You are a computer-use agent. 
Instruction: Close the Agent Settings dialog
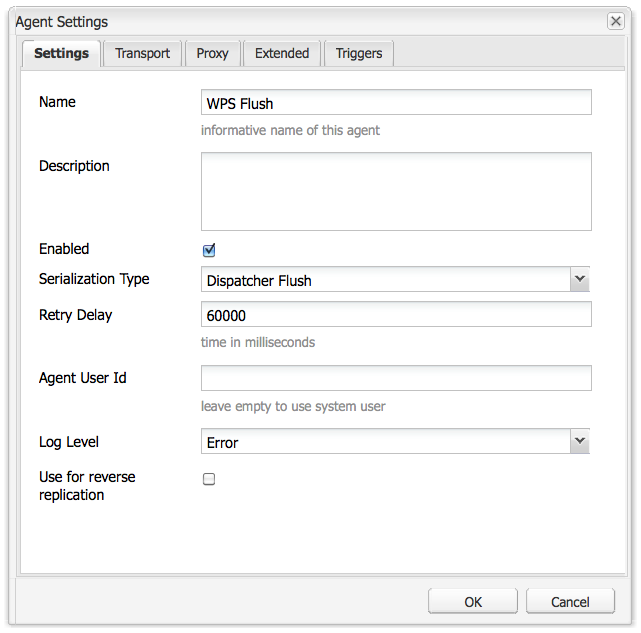616,21
